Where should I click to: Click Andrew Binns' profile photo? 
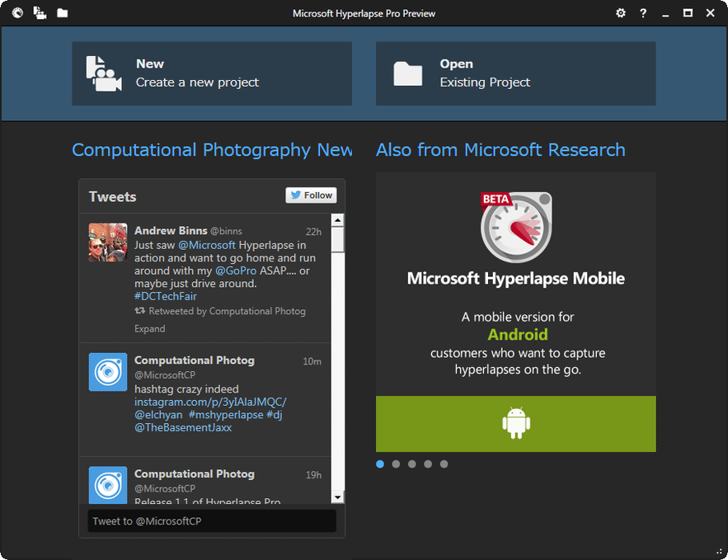(x=108, y=242)
